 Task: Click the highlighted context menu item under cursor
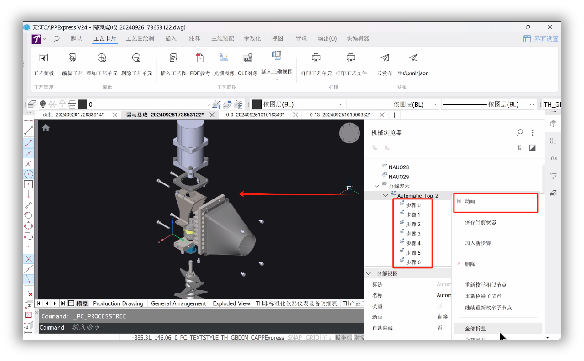498,328
